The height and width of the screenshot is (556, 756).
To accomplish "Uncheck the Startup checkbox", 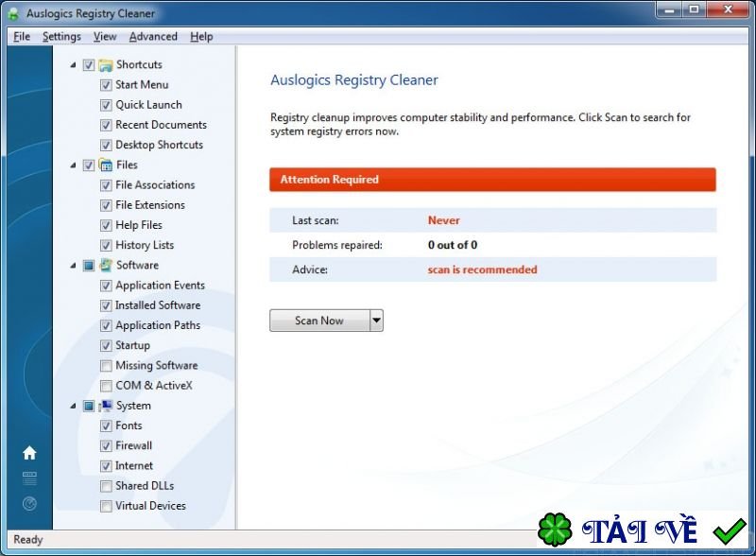I will (x=106, y=345).
